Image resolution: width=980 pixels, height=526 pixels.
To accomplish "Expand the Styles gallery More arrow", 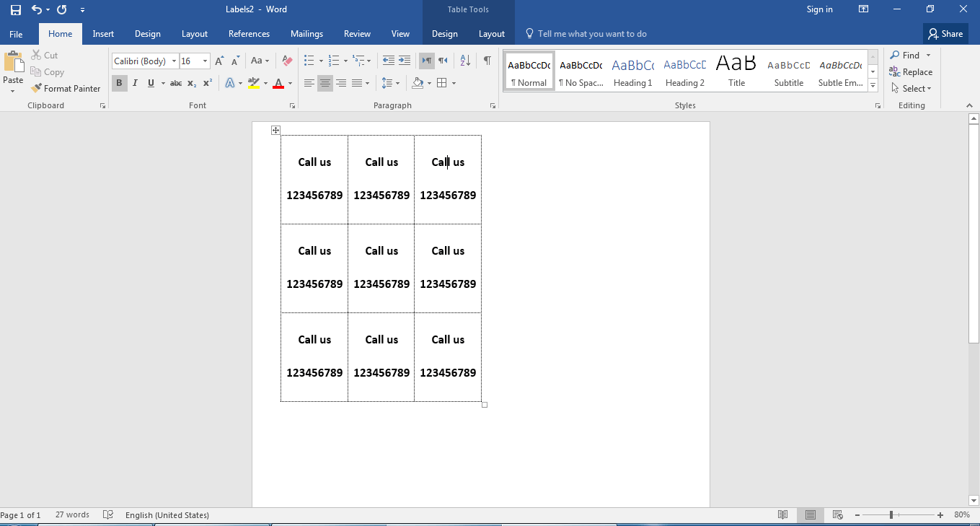I will click(x=873, y=86).
